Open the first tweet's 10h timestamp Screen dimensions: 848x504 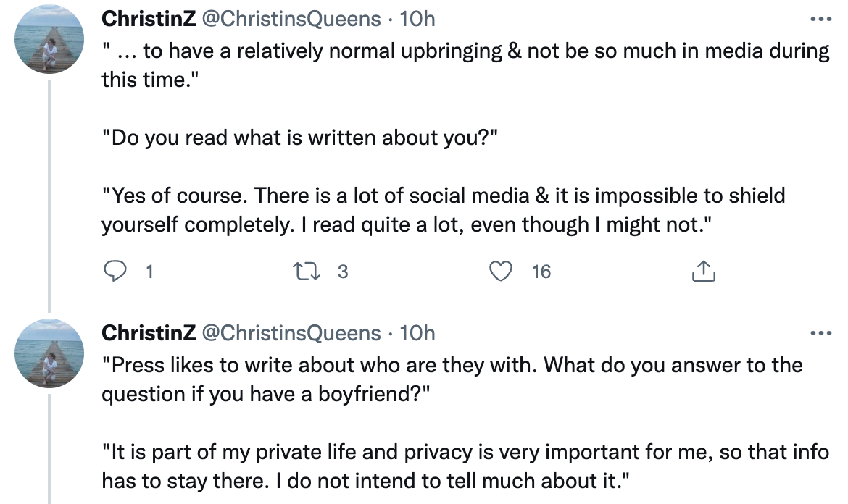(417, 18)
